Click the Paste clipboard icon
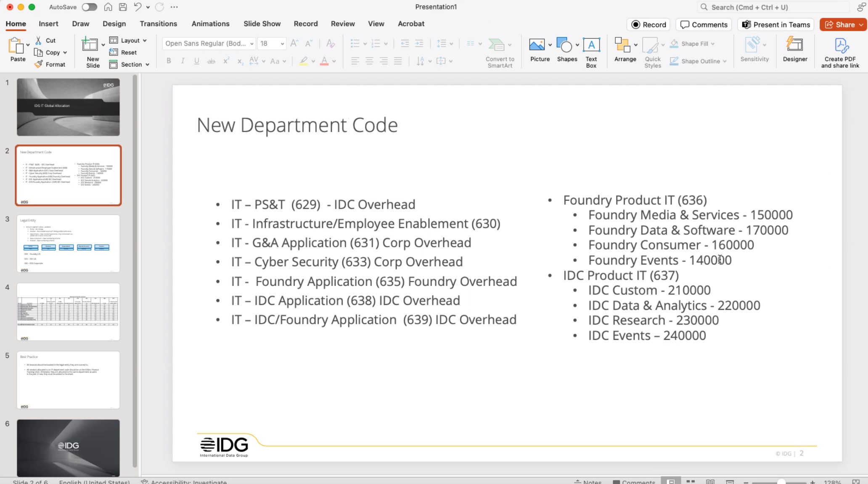 (16, 46)
